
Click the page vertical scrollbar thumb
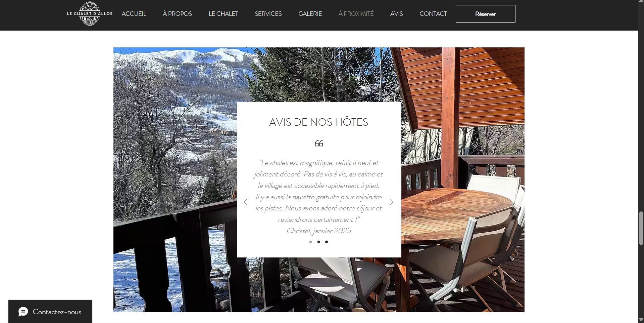[641, 229]
